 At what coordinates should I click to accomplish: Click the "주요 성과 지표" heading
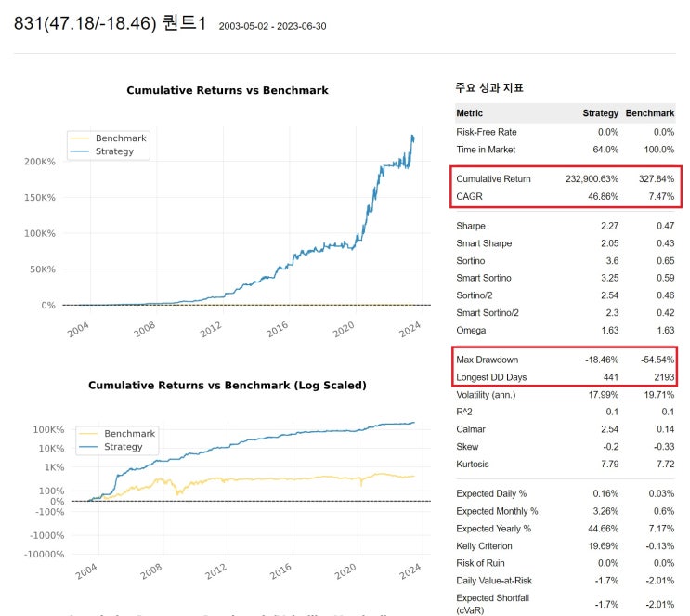(x=489, y=87)
